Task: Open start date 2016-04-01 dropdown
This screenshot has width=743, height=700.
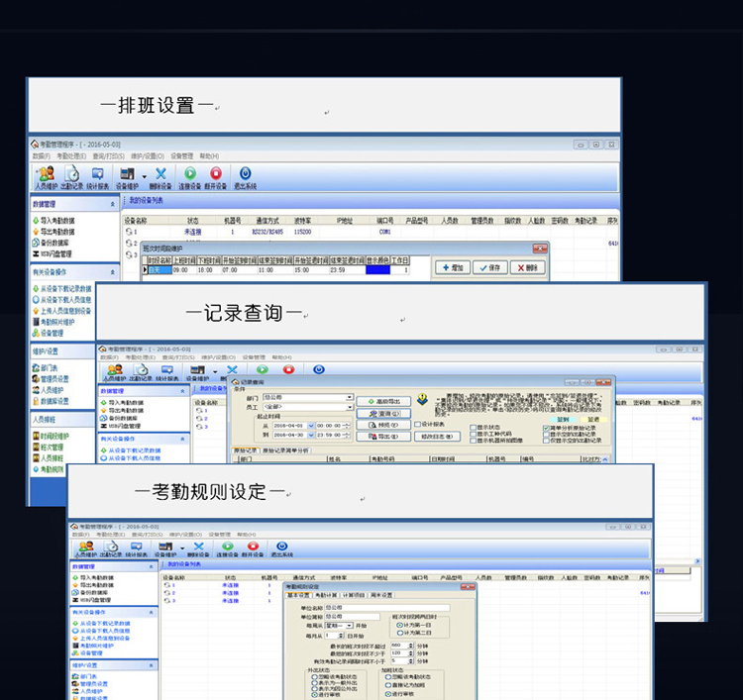Action: pyautogui.click(x=311, y=426)
